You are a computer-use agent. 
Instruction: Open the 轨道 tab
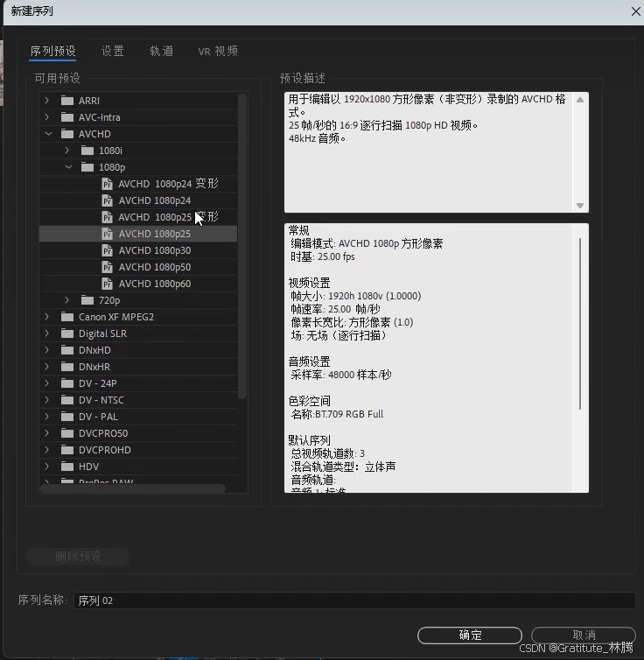click(162, 52)
